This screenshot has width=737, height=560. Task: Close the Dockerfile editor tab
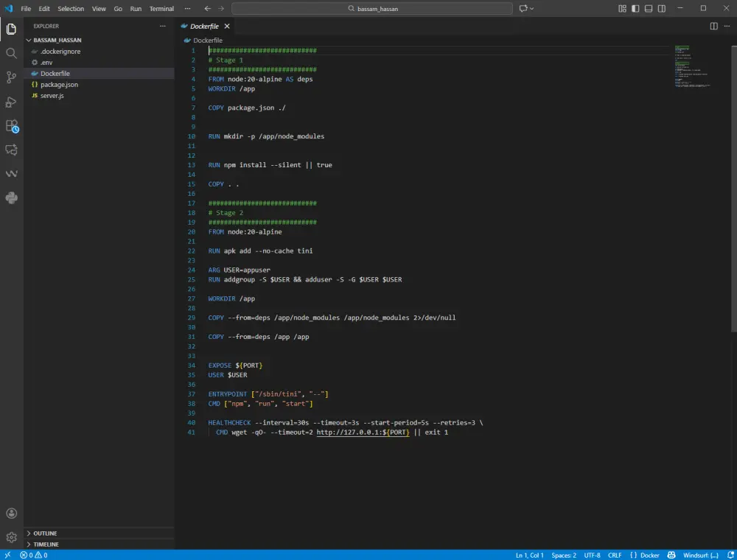click(227, 26)
